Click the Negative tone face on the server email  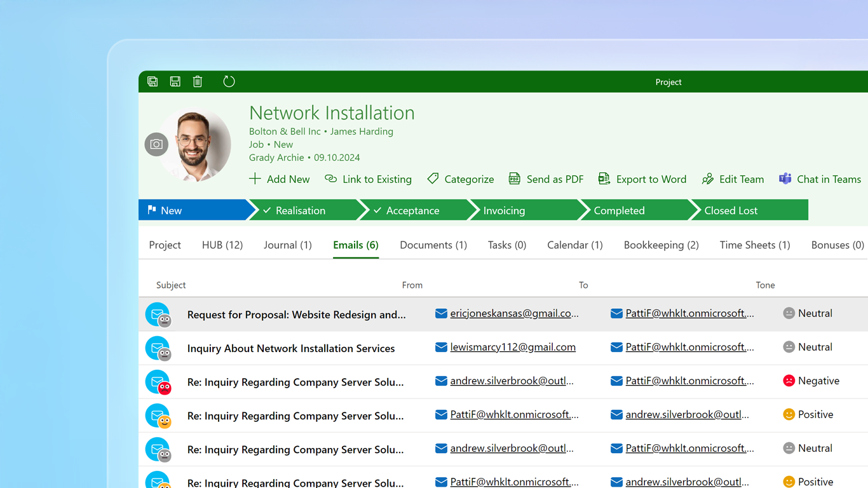coord(789,380)
